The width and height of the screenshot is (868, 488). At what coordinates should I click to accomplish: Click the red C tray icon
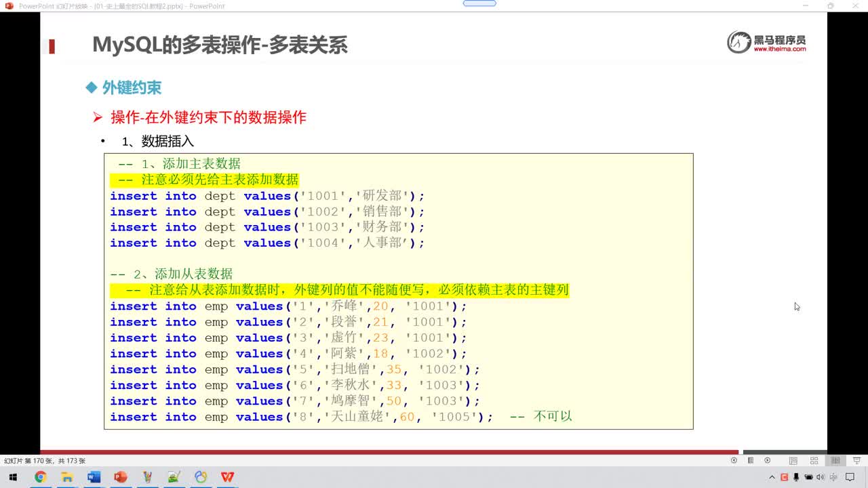785,477
